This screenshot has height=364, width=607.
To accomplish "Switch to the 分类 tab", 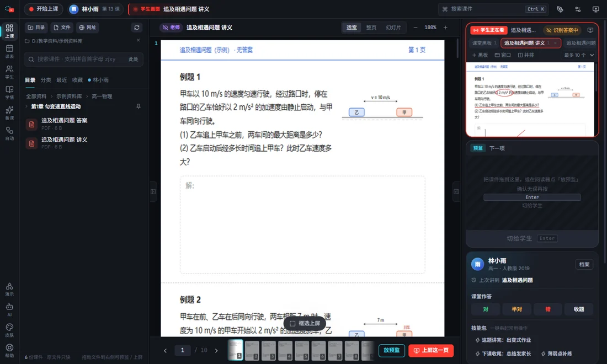I will tap(46, 80).
